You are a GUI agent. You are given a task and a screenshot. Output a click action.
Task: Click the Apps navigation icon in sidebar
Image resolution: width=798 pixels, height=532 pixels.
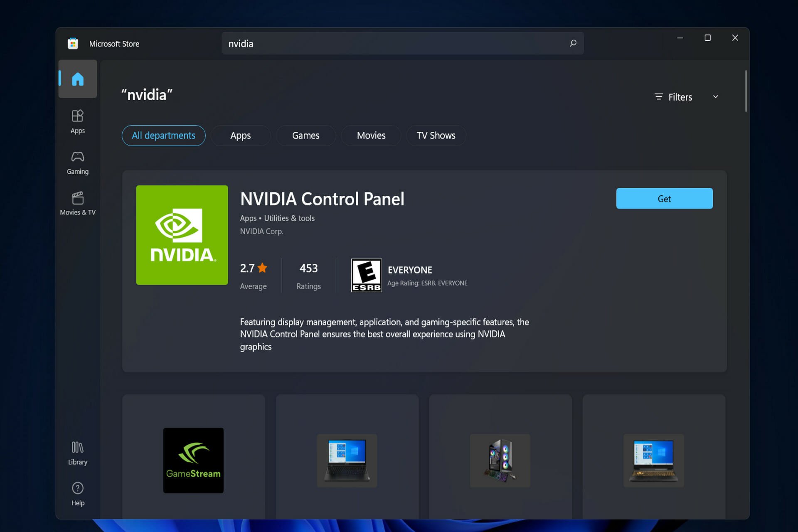pos(78,121)
